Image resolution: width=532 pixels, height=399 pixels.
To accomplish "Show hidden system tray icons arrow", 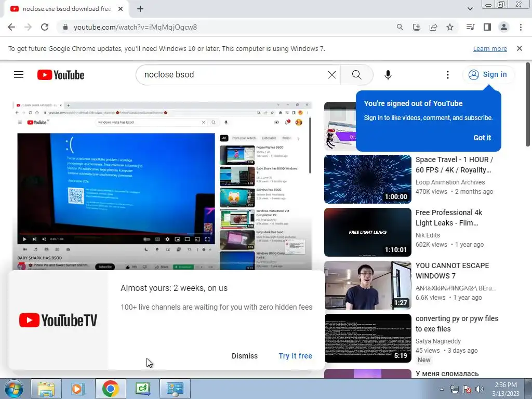I will click(442, 389).
